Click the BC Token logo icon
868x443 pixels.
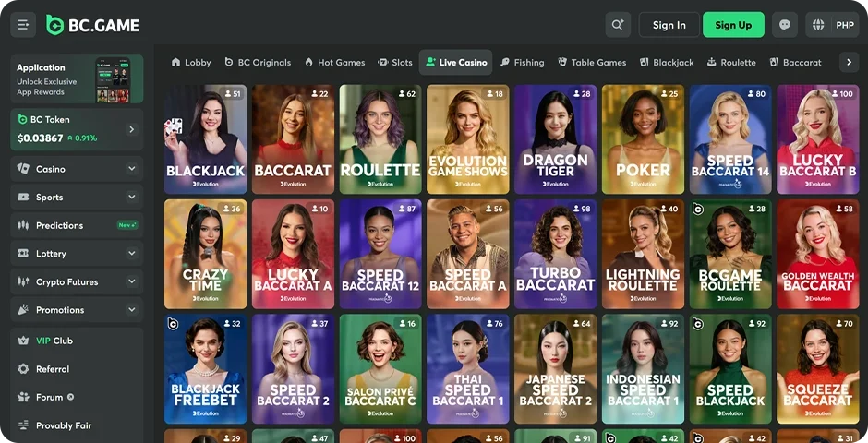(23, 119)
